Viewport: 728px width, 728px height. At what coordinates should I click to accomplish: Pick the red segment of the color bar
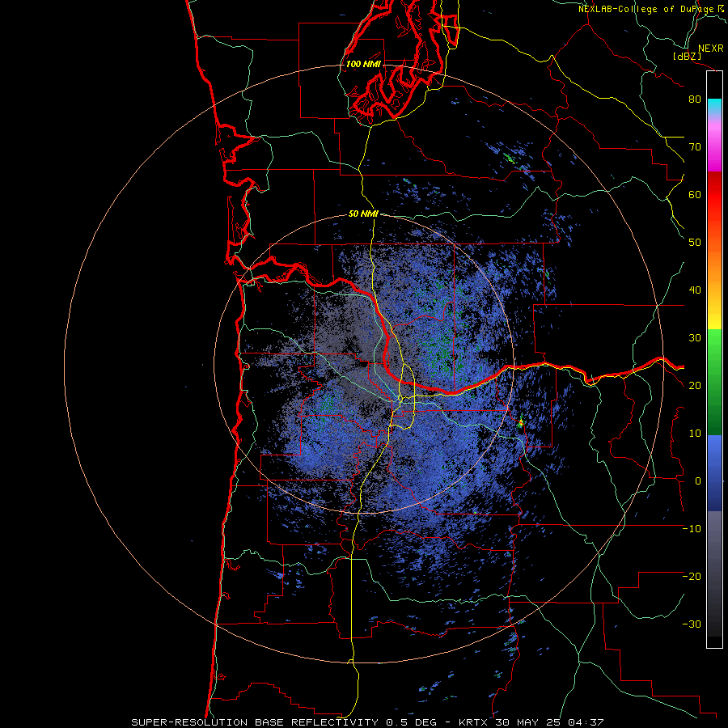[x=714, y=194]
